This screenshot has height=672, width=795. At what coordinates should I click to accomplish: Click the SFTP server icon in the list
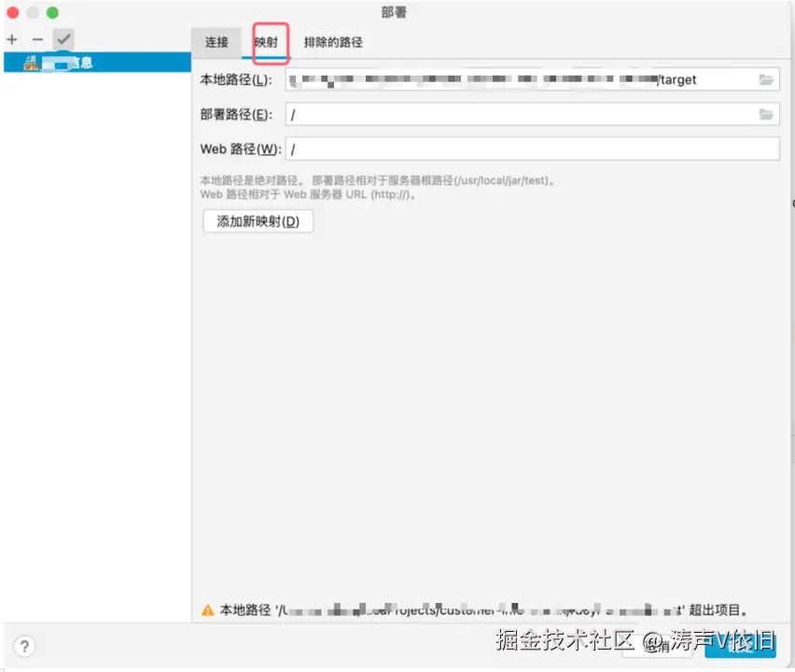click(x=28, y=63)
